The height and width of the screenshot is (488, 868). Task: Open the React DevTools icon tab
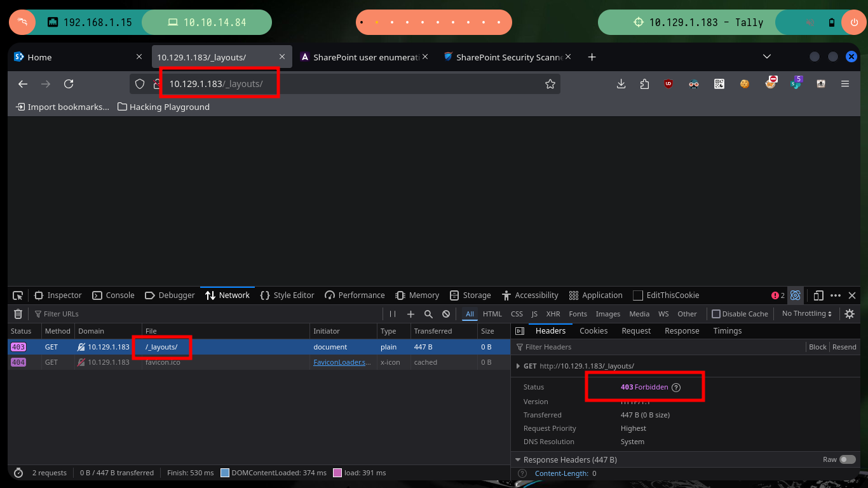pyautogui.click(x=796, y=295)
